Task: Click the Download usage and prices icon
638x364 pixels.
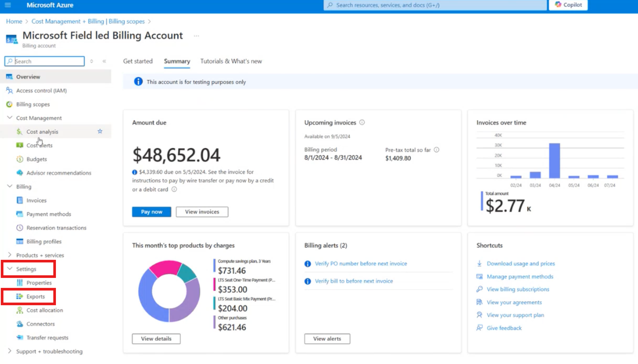Action: click(x=479, y=263)
